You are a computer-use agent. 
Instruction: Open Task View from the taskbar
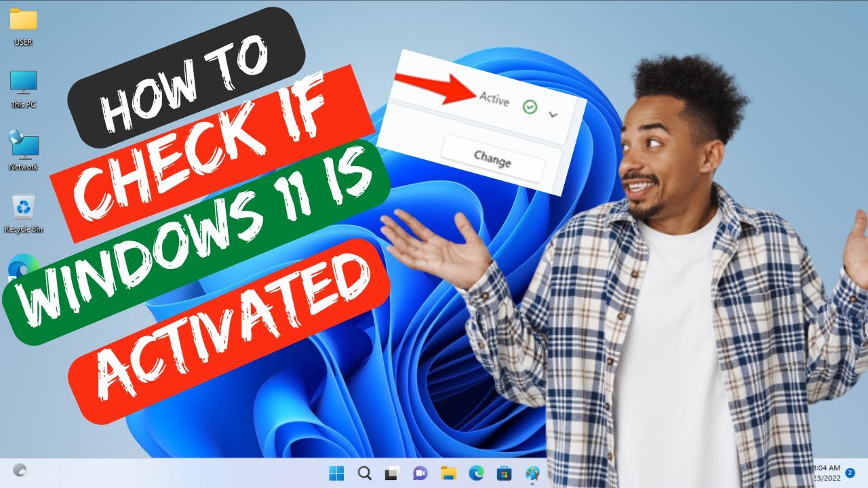coord(392,472)
